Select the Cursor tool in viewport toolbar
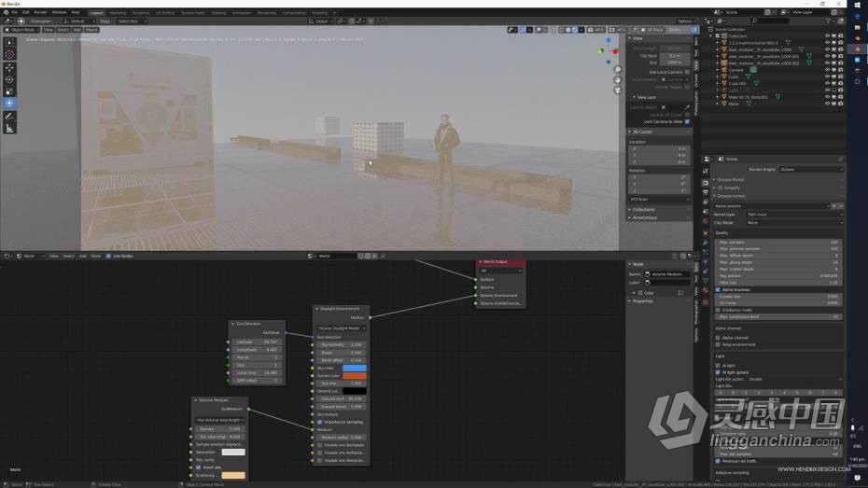This screenshot has width=868, height=488. pos(9,54)
